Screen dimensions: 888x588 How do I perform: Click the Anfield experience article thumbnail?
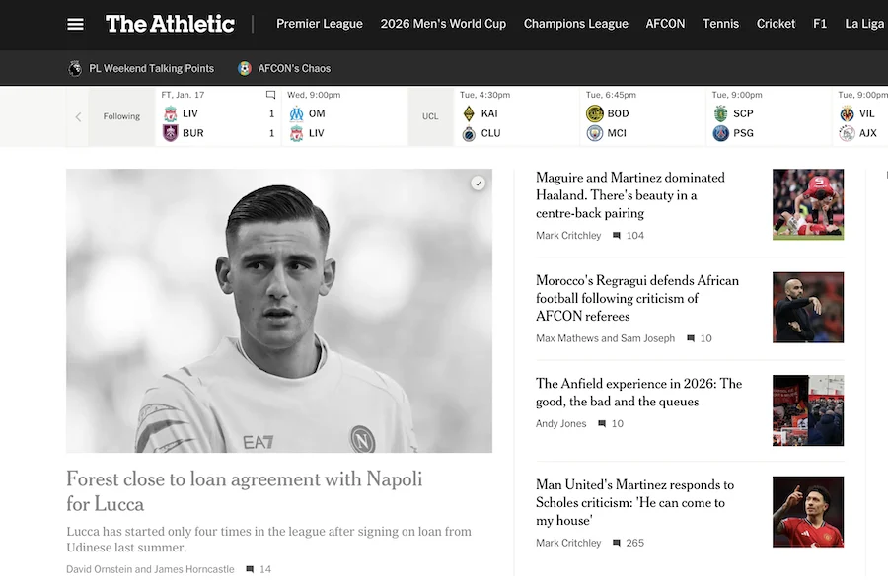coord(807,410)
